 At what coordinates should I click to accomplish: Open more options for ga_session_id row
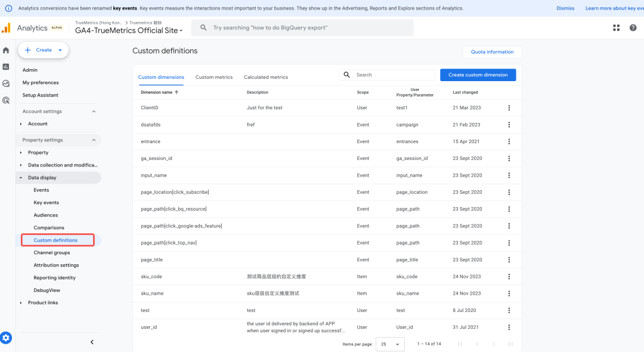coord(509,158)
